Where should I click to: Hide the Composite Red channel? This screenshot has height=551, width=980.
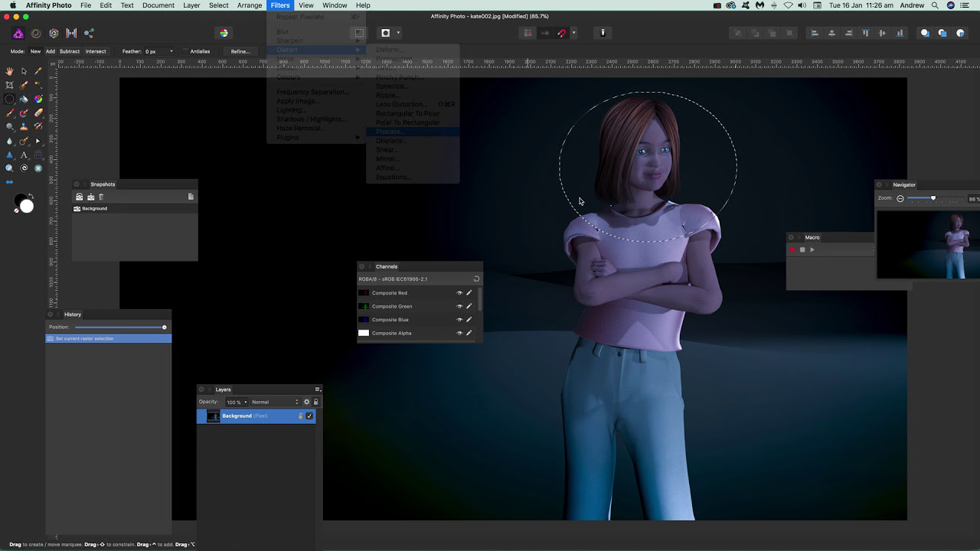[x=459, y=293]
